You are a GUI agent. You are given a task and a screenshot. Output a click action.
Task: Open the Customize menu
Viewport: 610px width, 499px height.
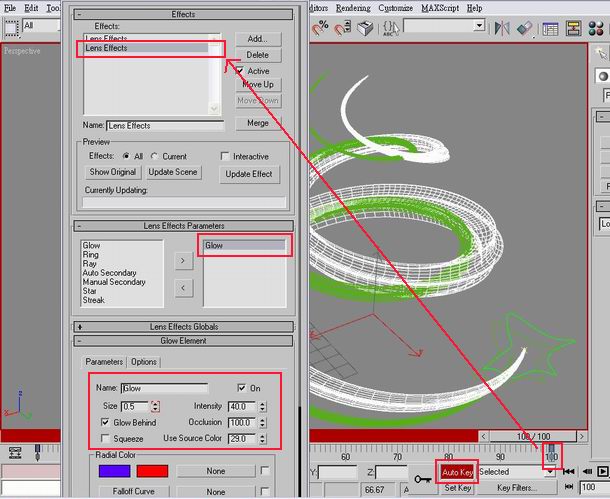[x=396, y=8]
